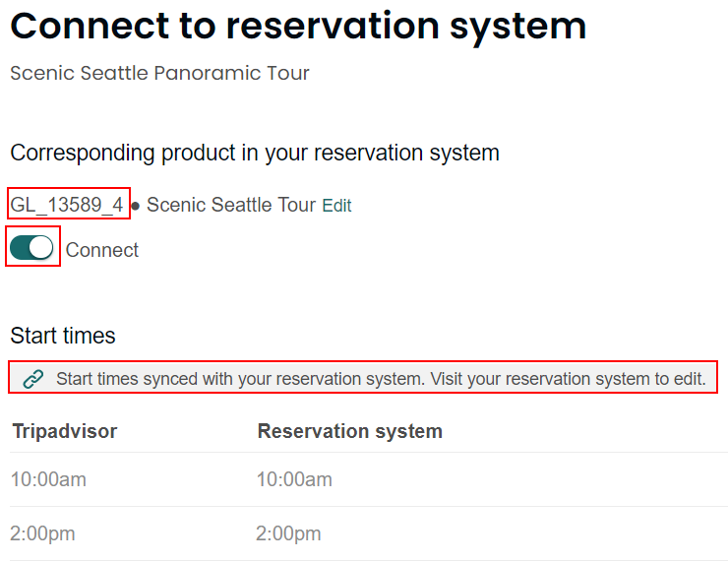The width and height of the screenshot is (728, 562).
Task: Click the bullet separator after product ID
Action: [136, 206]
